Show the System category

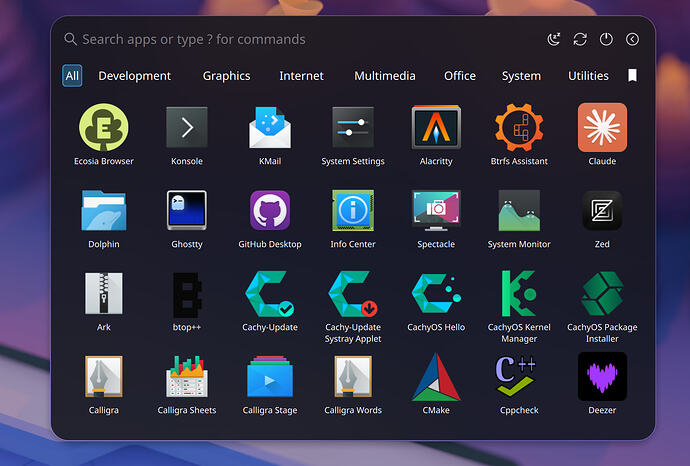click(521, 76)
